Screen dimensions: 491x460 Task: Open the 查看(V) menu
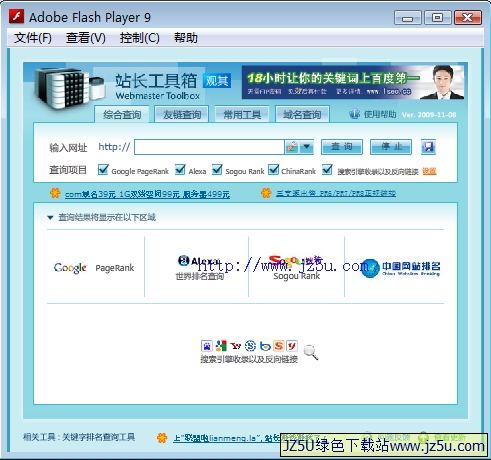[86, 38]
